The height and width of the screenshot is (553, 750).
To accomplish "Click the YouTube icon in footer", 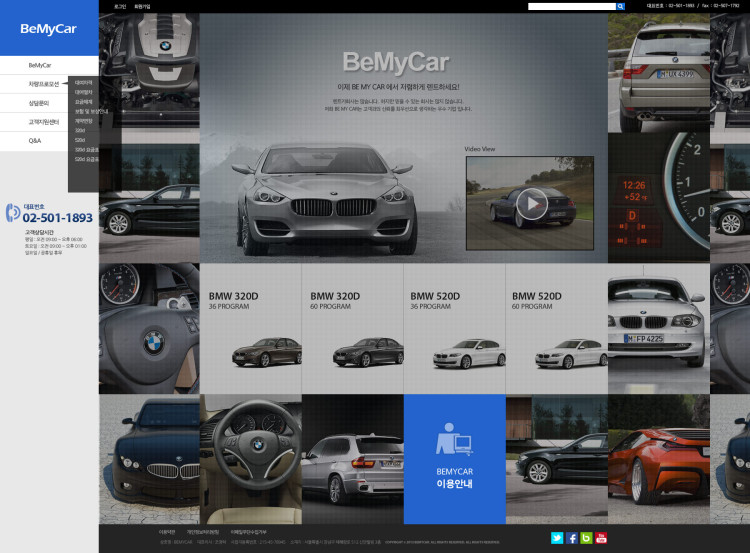I will coord(601,538).
